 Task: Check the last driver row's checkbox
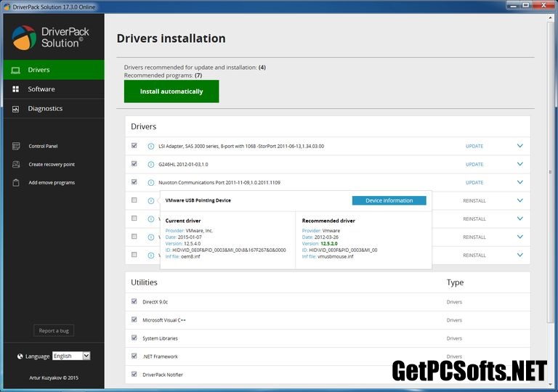click(x=134, y=254)
